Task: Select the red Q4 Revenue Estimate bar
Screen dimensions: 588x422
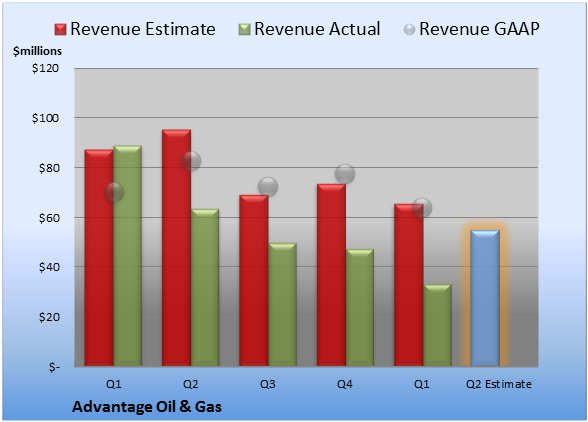Action: [x=331, y=275]
